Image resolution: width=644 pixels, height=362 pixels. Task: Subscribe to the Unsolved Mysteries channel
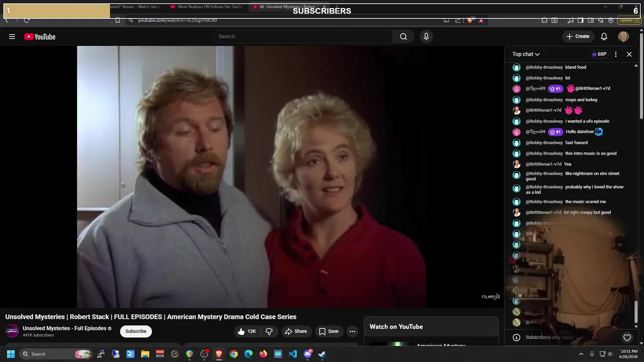[x=136, y=331]
